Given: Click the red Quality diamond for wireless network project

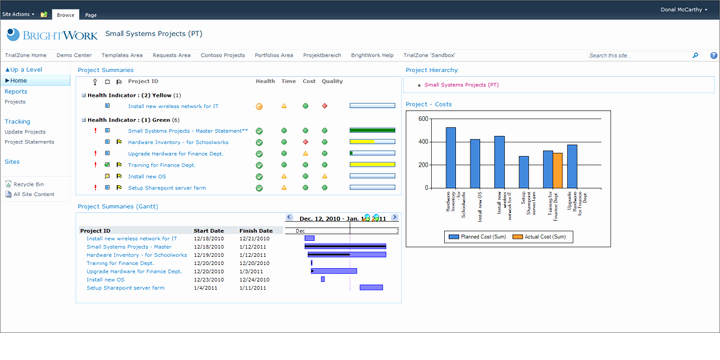Looking at the screenshot, I should [x=325, y=106].
